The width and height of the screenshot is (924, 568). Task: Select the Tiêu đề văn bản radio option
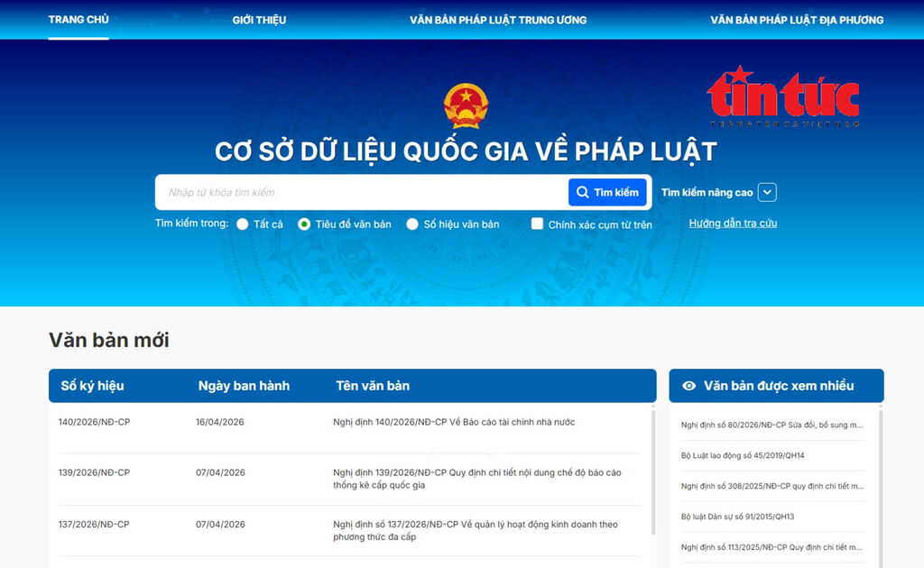pyautogui.click(x=304, y=224)
